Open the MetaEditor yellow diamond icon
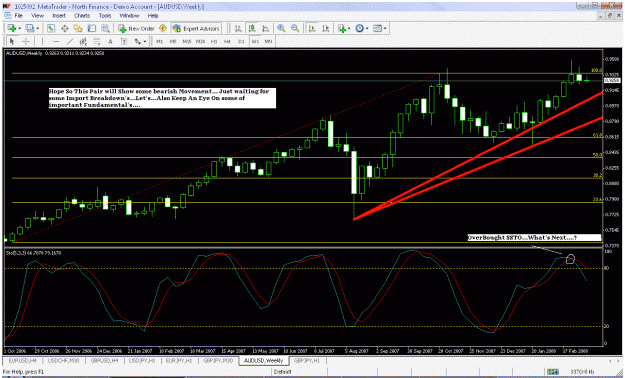The width and height of the screenshot is (625, 378). 163,28
